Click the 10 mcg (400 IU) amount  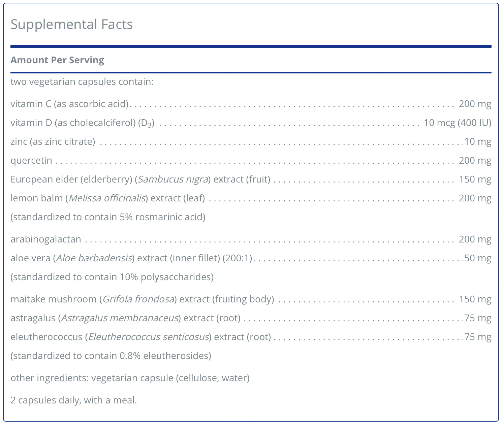pyautogui.click(x=458, y=123)
